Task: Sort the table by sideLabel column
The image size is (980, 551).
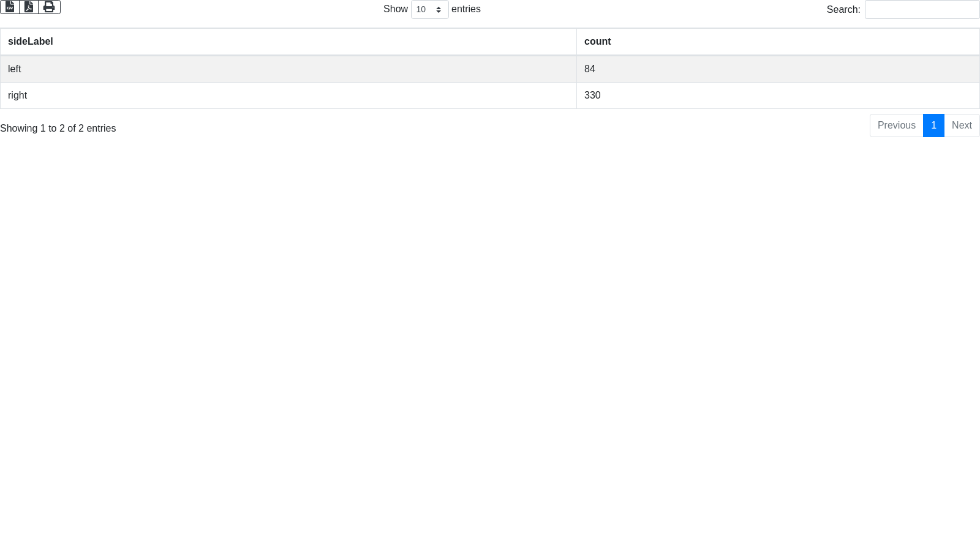Action: point(31,42)
